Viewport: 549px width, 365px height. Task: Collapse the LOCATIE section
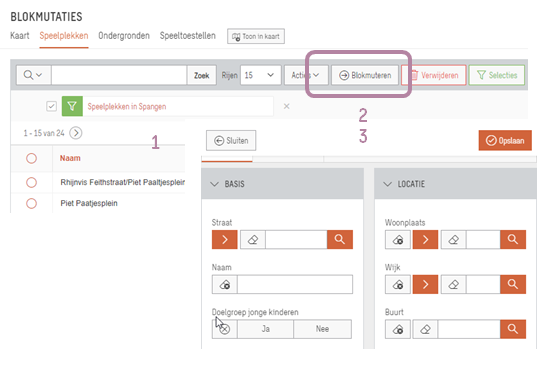pos(388,184)
